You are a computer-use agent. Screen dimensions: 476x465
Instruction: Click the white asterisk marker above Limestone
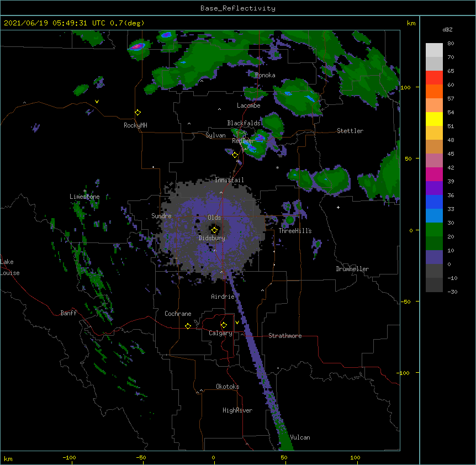tap(84, 191)
